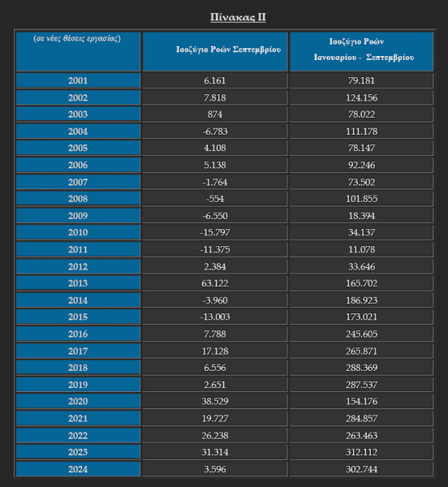Click the -15.797 cell in 2010 row
The image size is (448, 487).
[215, 232]
